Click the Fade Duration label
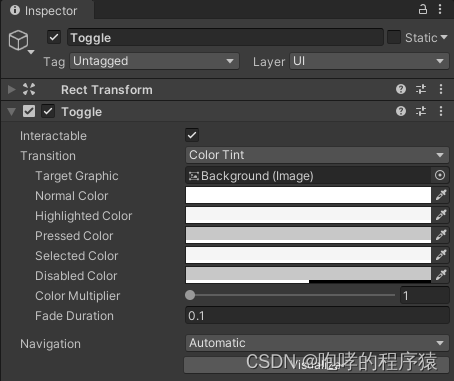 coord(74,316)
